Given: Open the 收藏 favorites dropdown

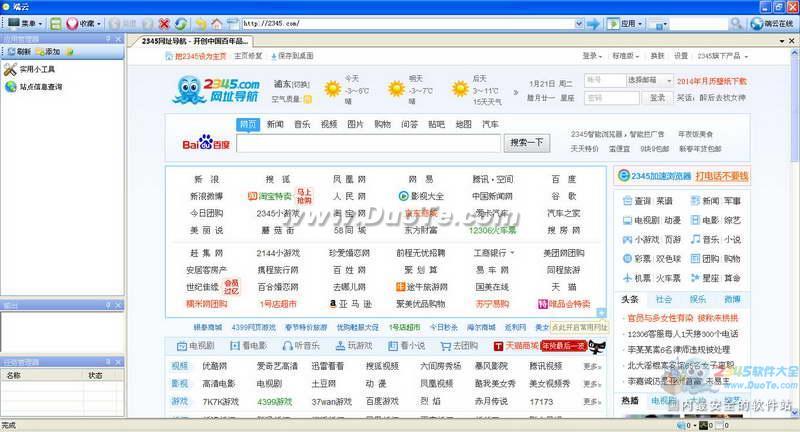Looking at the screenshot, I should click(x=84, y=23).
